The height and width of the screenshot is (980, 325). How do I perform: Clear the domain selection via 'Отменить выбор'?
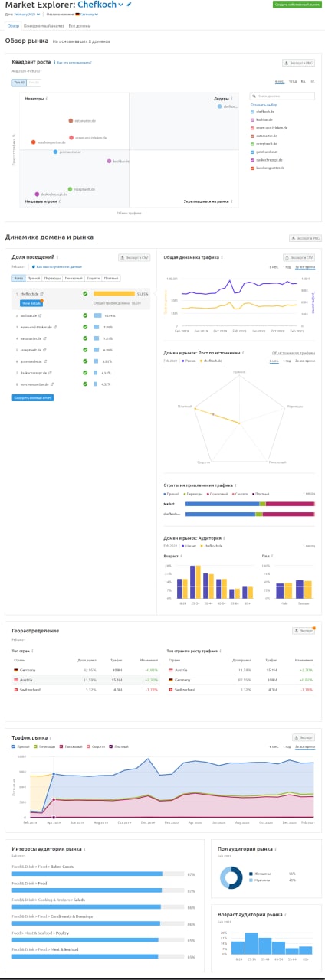(x=264, y=104)
